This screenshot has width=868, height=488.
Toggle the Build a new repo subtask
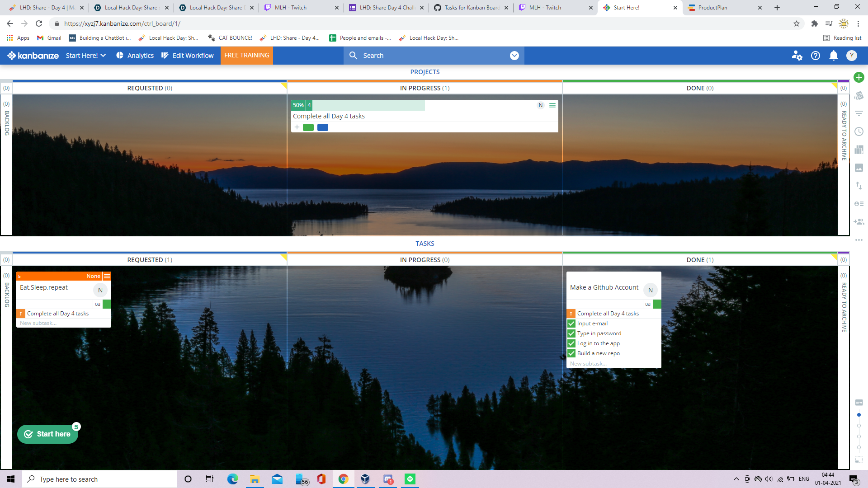point(571,353)
